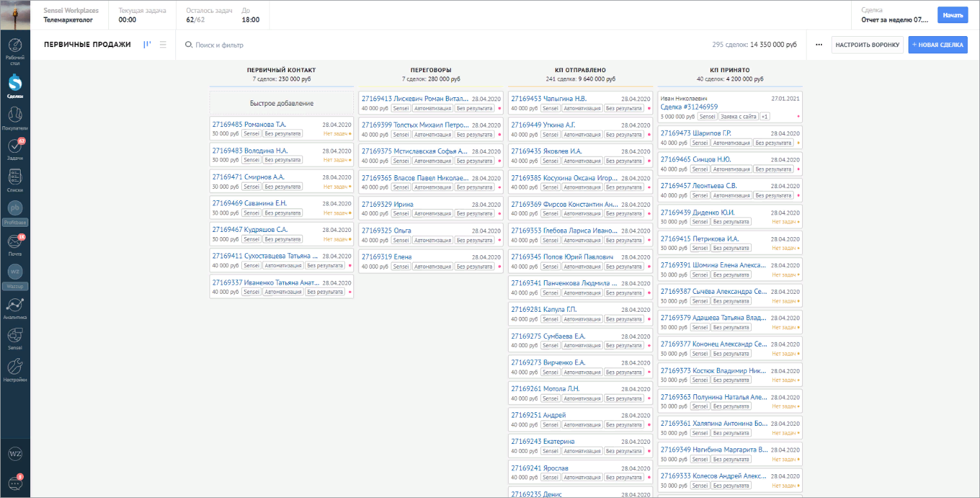This screenshot has height=498, width=980.
Task: Click the КП отправлено column header
Action: [580, 70]
